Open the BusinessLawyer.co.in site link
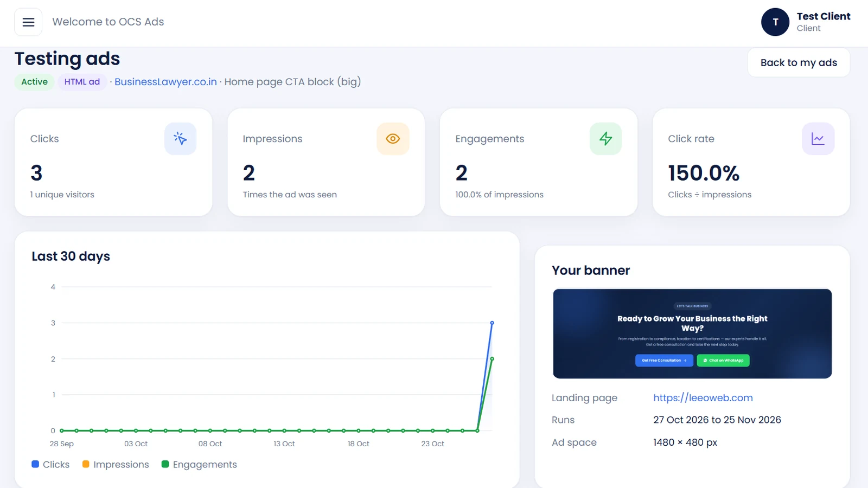The height and width of the screenshot is (488, 868). pyautogui.click(x=165, y=82)
